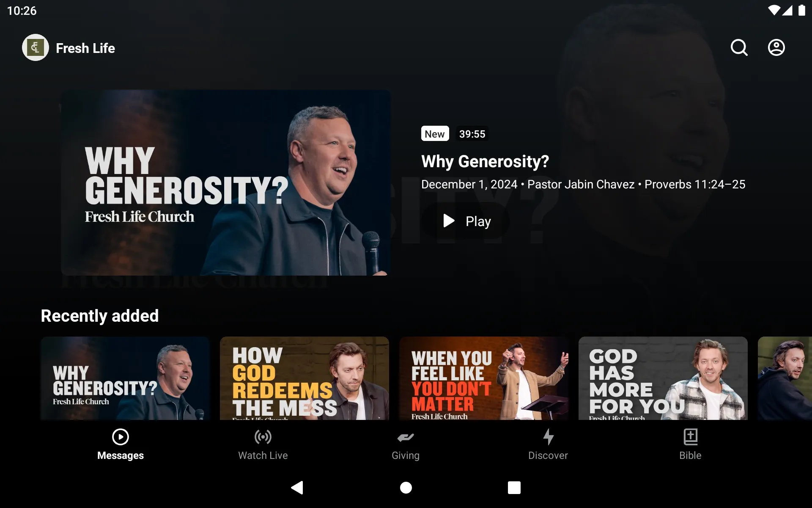Tap the Search icon in toolbar

click(740, 47)
